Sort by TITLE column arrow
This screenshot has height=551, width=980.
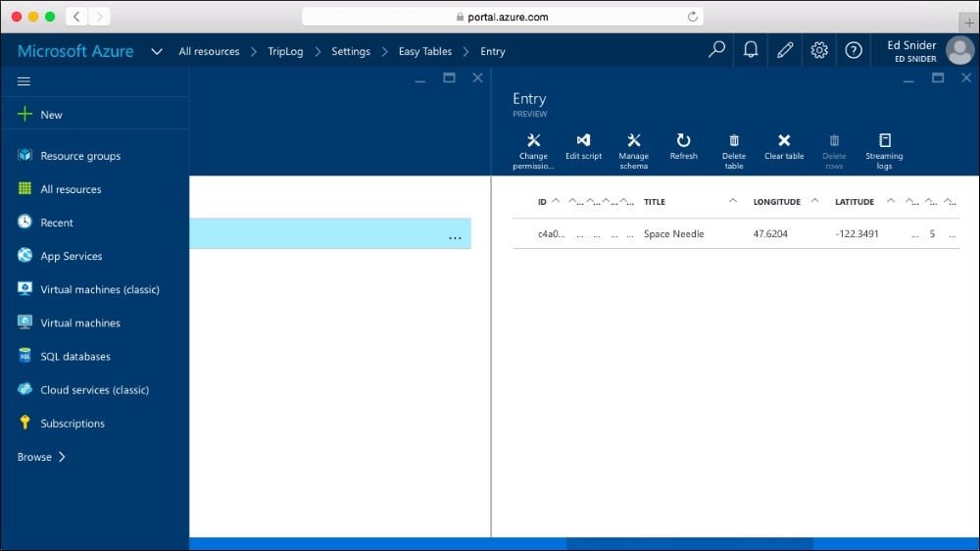[732, 201]
